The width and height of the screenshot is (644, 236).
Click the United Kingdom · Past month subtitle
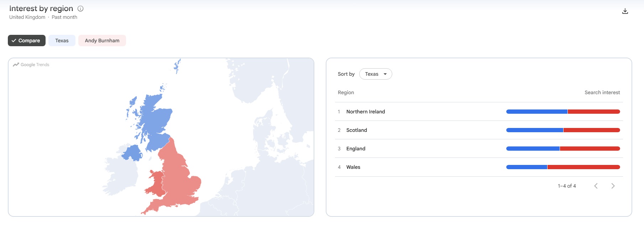tap(43, 17)
